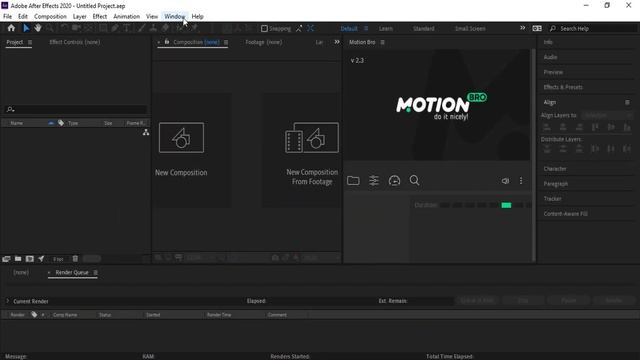Select the Hand tool
The width and height of the screenshot is (640, 360).
38,28
